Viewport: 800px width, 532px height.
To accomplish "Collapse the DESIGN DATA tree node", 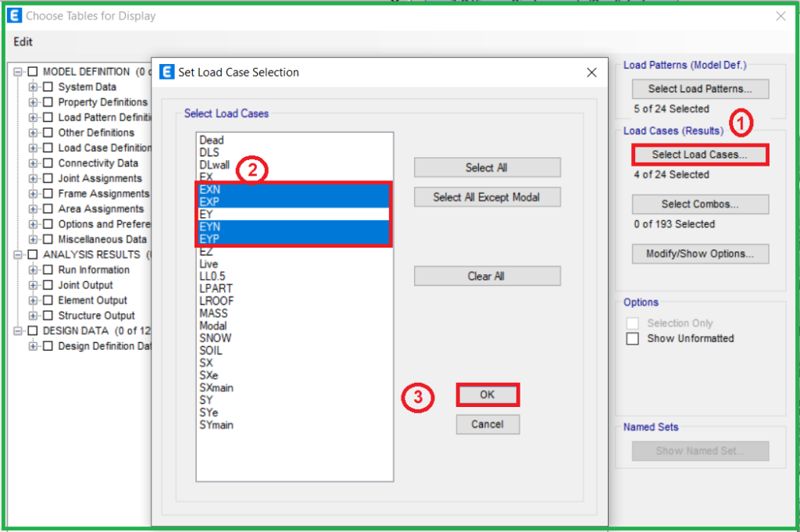I will tap(18, 331).
